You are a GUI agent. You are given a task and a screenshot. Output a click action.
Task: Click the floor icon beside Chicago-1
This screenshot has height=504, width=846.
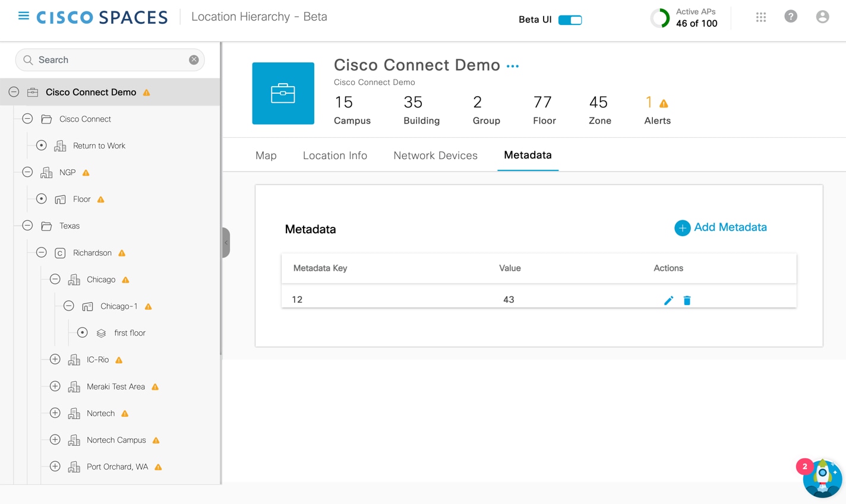tap(87, 307)
